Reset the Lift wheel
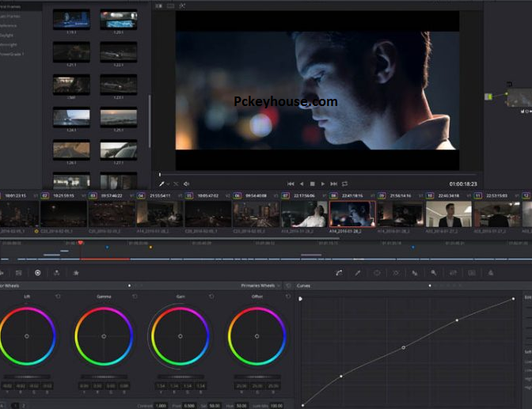The width and height of the screenshot is (532, 409). click(x=58, y=297)
